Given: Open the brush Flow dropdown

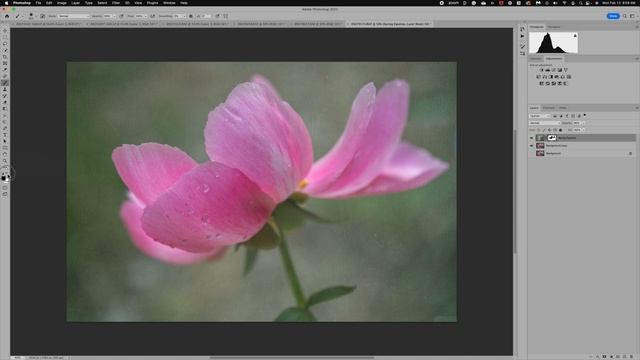Looking at the screenshot, I should click(146, 16).
